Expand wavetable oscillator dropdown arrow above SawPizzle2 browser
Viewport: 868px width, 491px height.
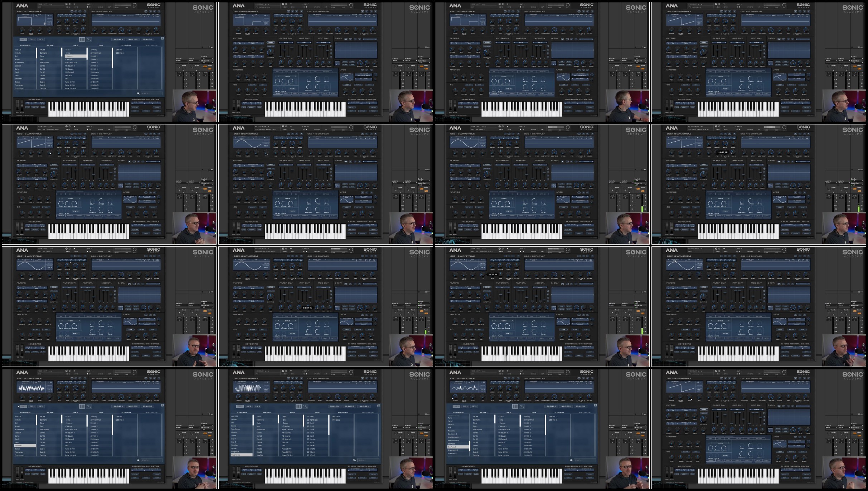(x=518, y=378)
